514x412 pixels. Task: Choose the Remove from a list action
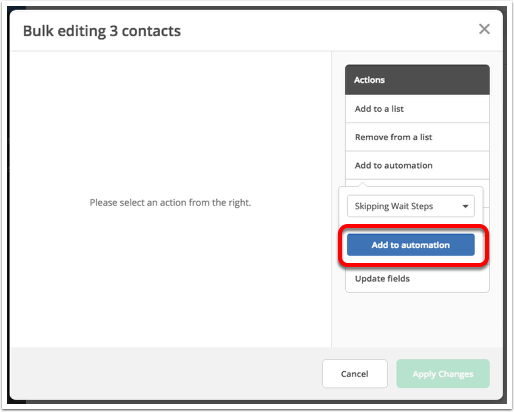pyautogui.click(x=417, y=137)
